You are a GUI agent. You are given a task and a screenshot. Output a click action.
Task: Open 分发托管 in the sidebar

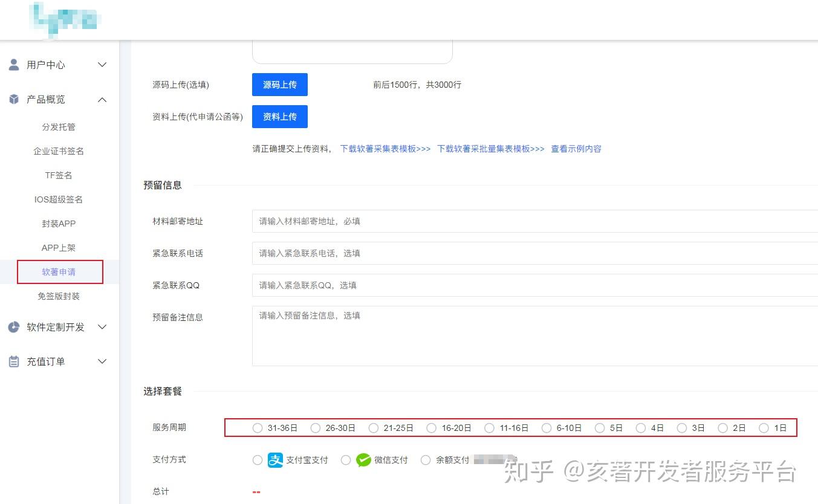pyautogui.click(x=59, y=127)
